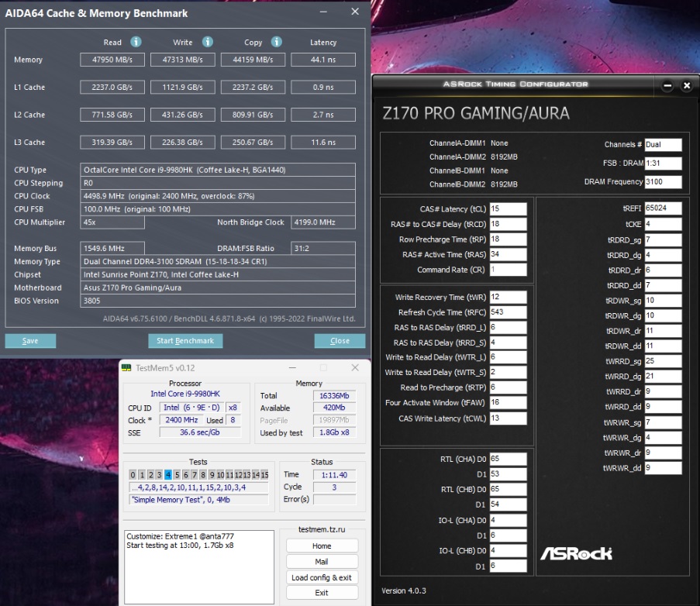Click the TestMem5 title bar app icon
The image size is (700, 606).
point(126,367)
